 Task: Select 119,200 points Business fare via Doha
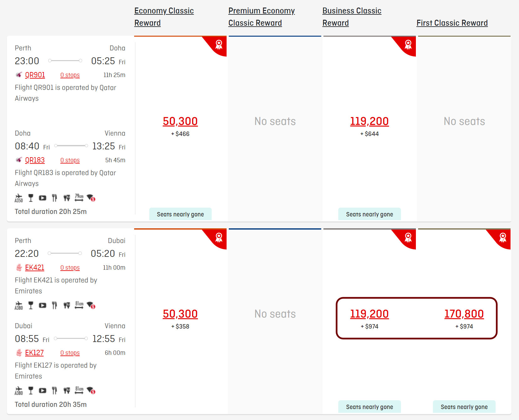pyautogui.click(x=370, y=121)
